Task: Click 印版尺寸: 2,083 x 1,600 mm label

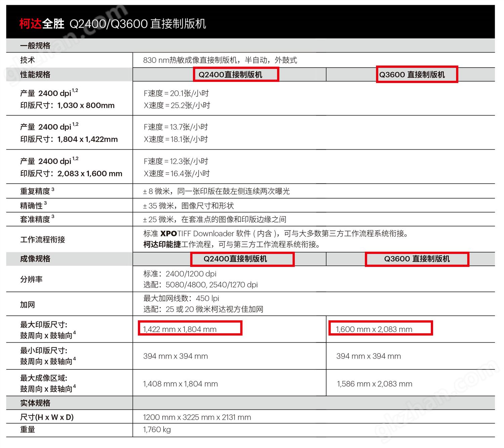Action: (71, 174)
